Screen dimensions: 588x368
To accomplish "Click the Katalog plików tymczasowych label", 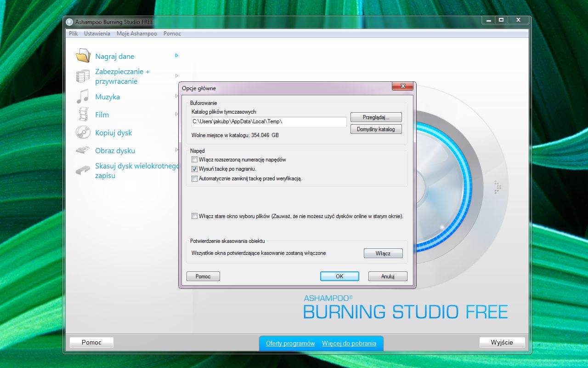I will [x=224, y=112].
